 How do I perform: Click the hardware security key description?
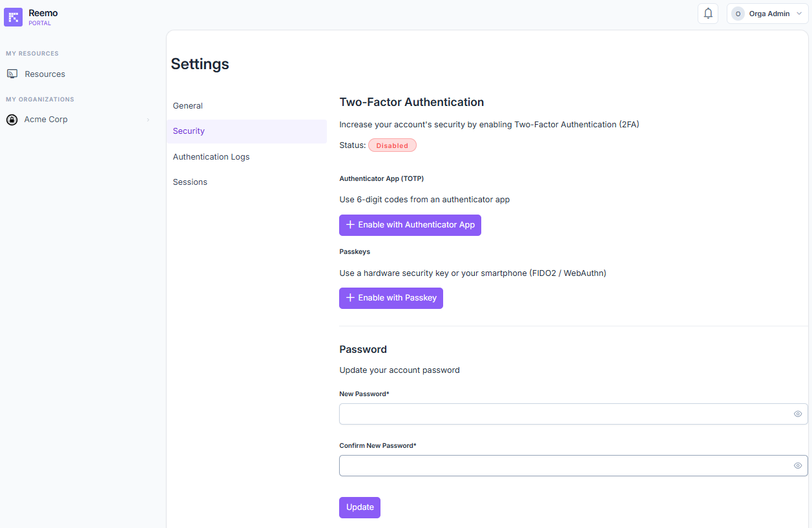click(473, 273)
